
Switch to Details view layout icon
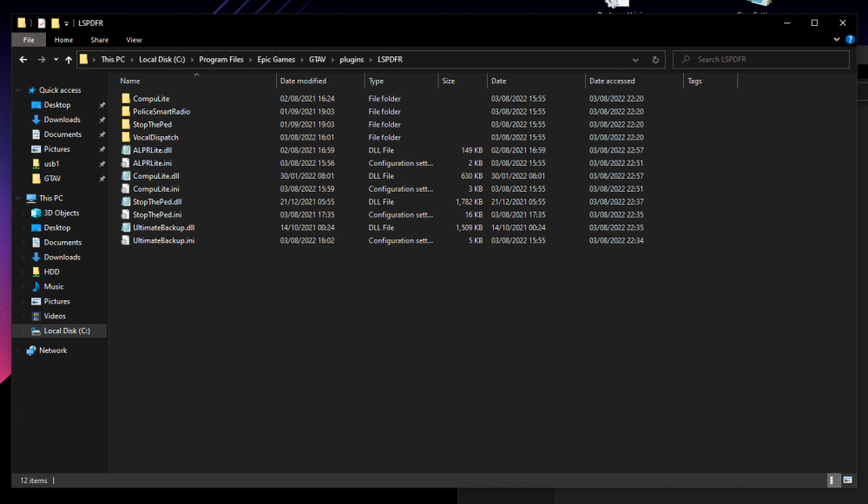(x=832, y=481)
